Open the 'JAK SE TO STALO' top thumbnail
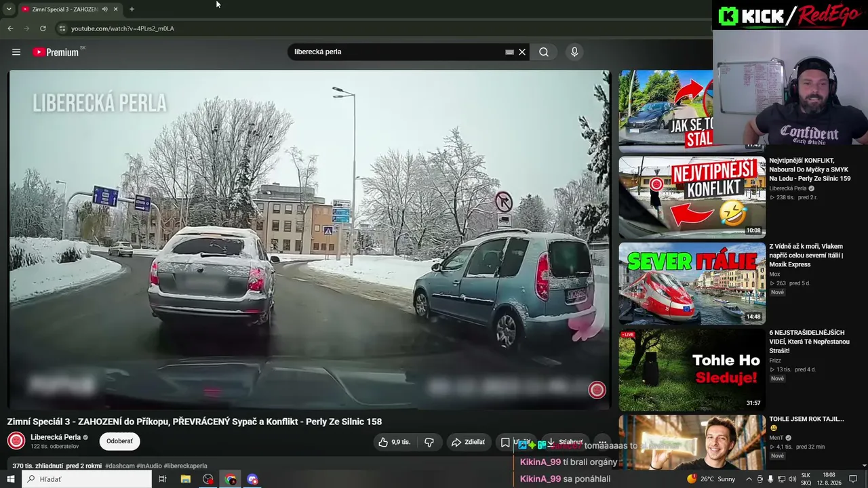868x488 pixels. pyautogui.click(x=666, y=110)
